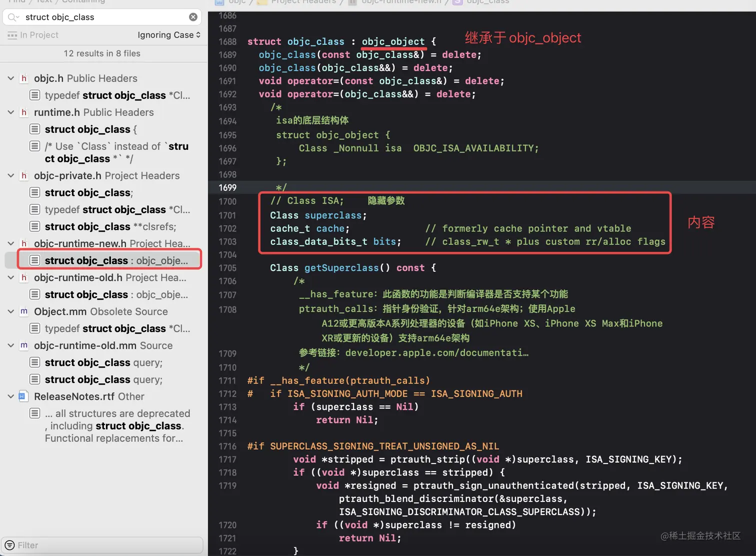Select the objc-private.h Project Headers row

(x=103, y=176)
